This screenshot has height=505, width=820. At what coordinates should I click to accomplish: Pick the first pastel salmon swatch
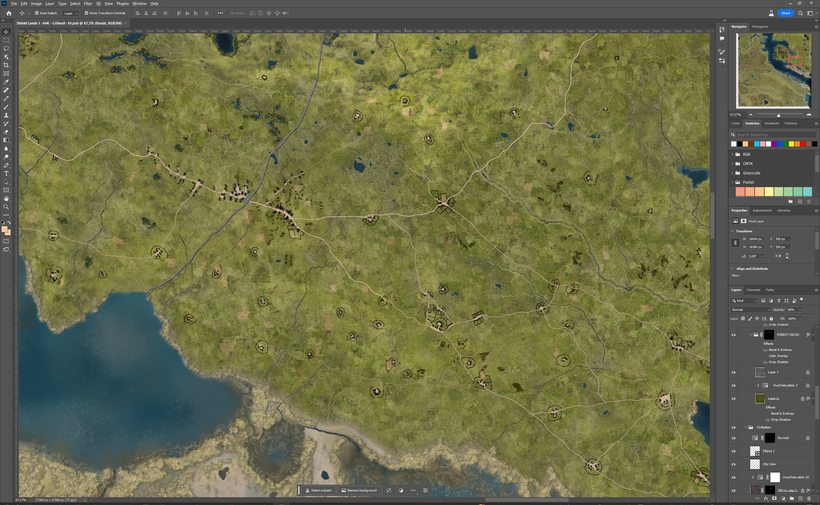click(x=740, y=192)
